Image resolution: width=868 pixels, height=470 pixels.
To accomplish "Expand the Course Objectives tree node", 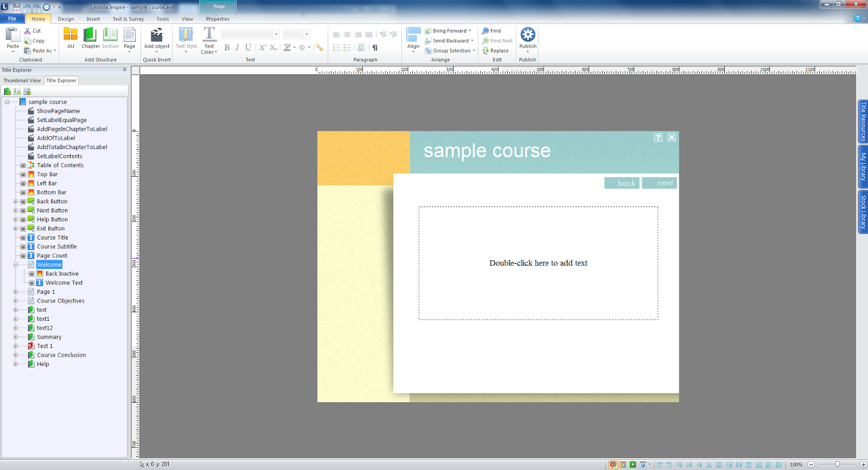I will point(16,301).
